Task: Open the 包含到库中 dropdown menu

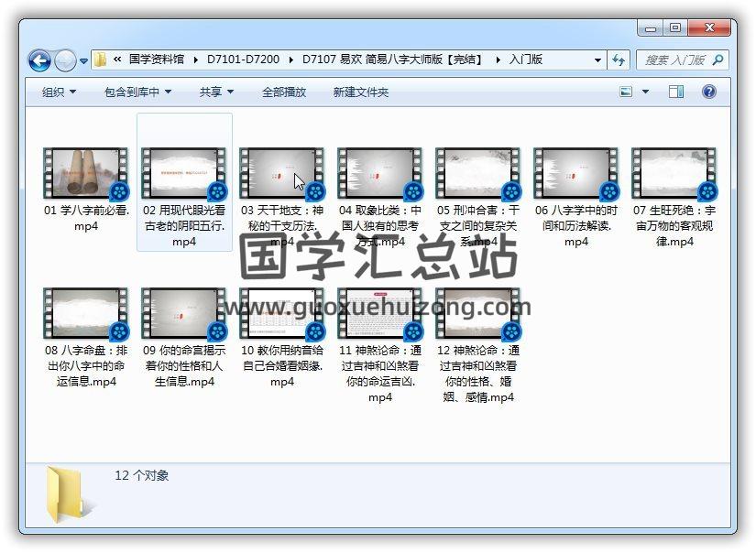Action: pos(137,92)
